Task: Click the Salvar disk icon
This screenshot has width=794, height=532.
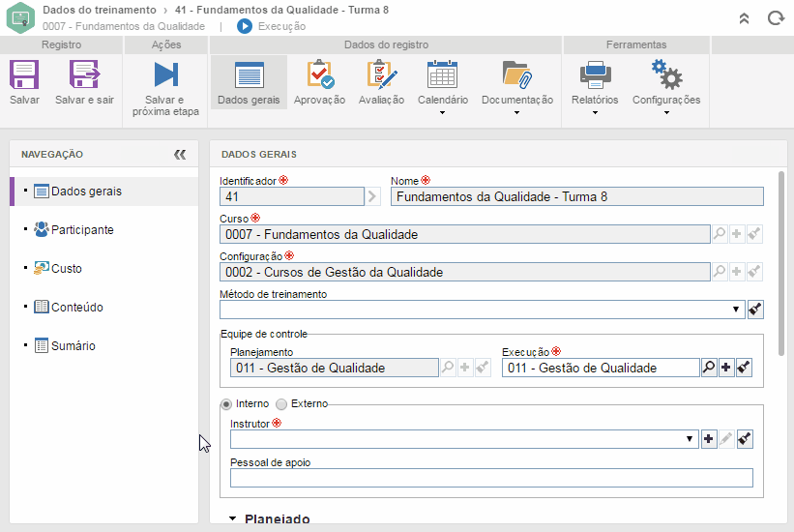Action: 24,76
